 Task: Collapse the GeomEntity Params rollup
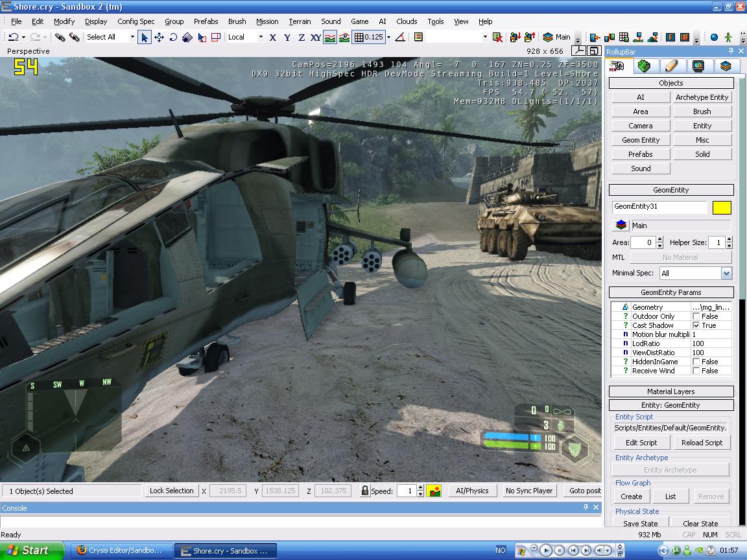click(670, 292)
